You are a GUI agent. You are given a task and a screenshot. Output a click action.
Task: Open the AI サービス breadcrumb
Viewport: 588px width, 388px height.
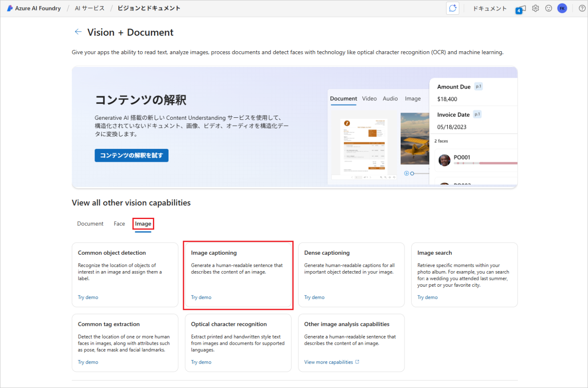tap(89, 8)
